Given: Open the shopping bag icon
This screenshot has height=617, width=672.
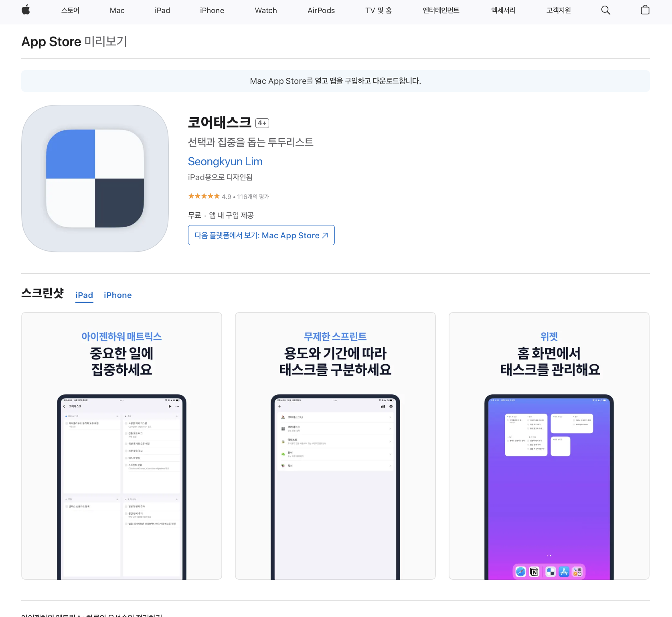Looking at the screenshot, I should pyautogui.click(x=645, y=10).
